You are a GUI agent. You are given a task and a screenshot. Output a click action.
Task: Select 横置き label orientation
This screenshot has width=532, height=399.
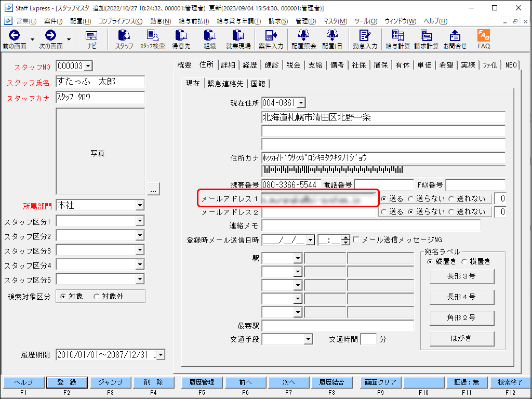(464, 262)
